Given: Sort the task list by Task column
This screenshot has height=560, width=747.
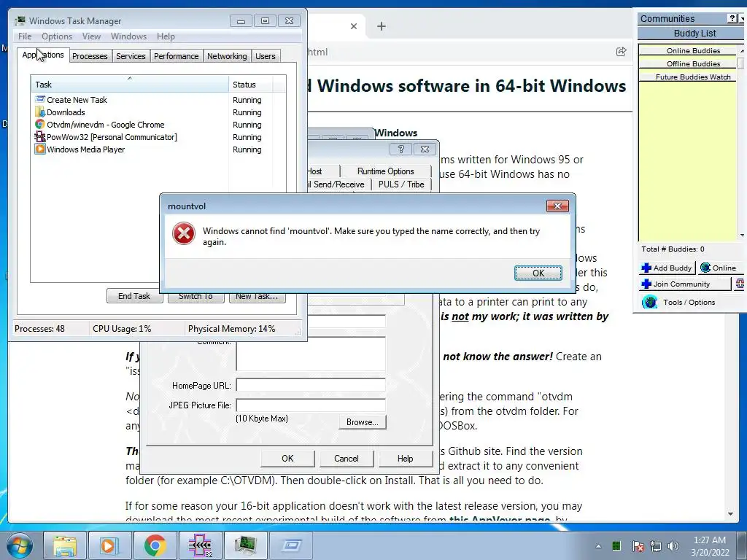Looking at the screenshot, I should pos(129,85).
